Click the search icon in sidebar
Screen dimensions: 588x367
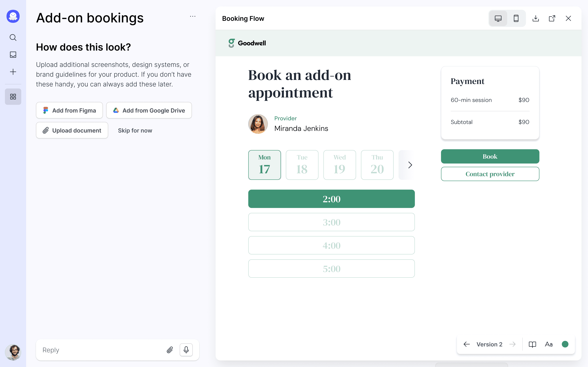(x=13, y=37)
